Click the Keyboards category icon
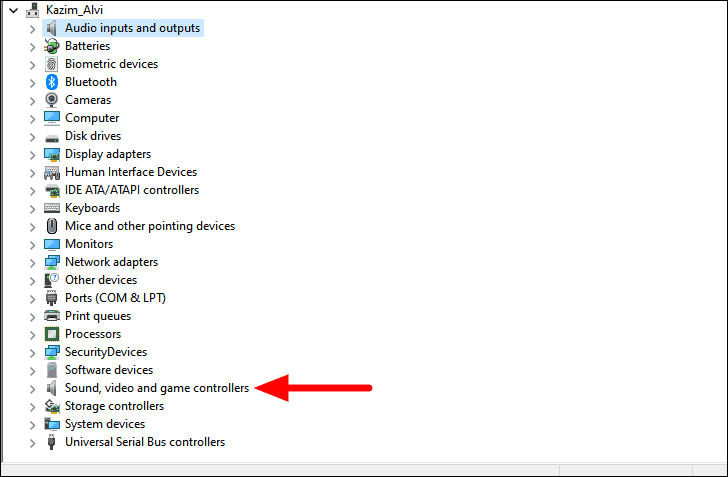 (52, 208)
